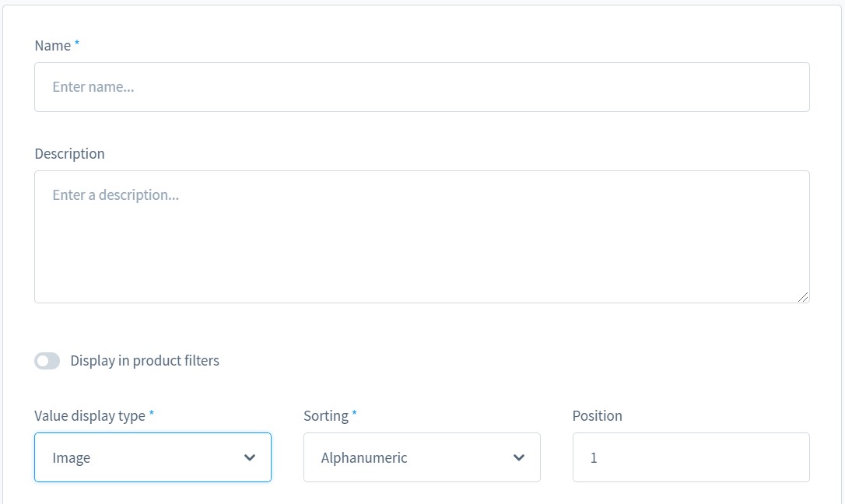Click the Name input field

click(422, 87)
